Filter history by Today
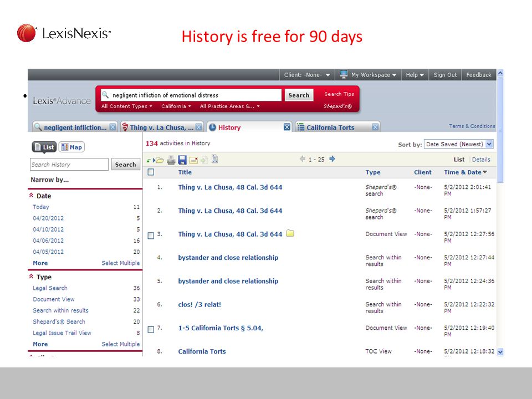Screen dimensions: 532x399 [40, 207]
